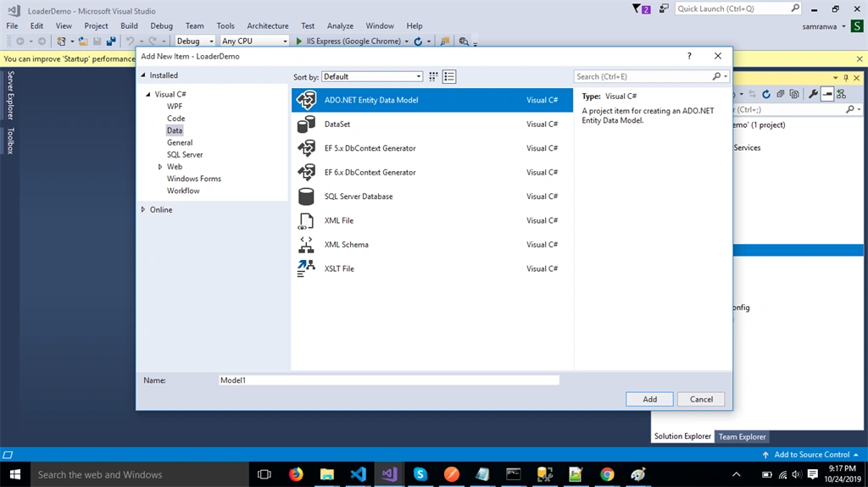Open Properties wrench in Solution Explorer

pyautogui.click(x=813, y=95)
